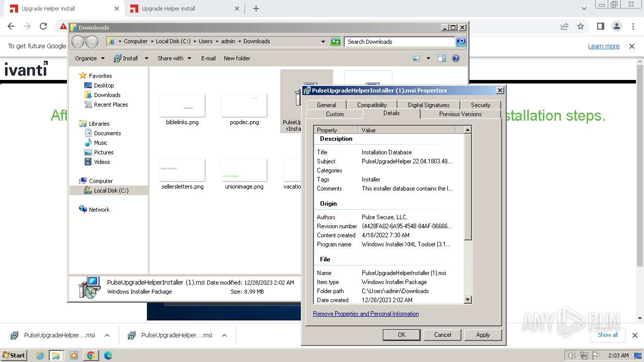
Task: Select Desktop in Favorites
Action: tap(104, 85)
